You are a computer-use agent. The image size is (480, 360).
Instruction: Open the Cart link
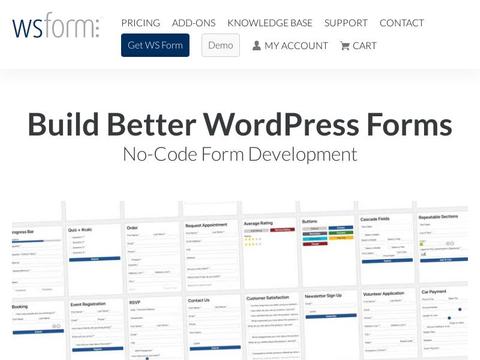point(358,46)
